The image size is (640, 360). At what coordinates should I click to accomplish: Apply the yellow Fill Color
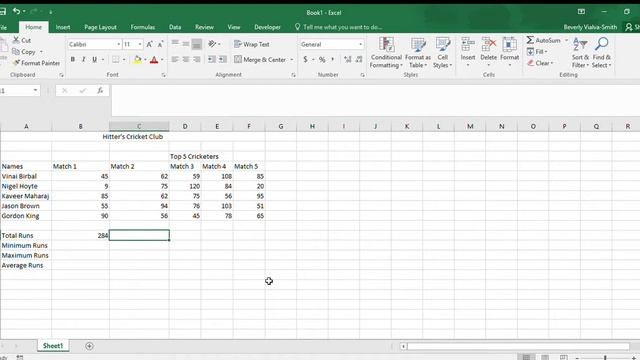point(138,60)
